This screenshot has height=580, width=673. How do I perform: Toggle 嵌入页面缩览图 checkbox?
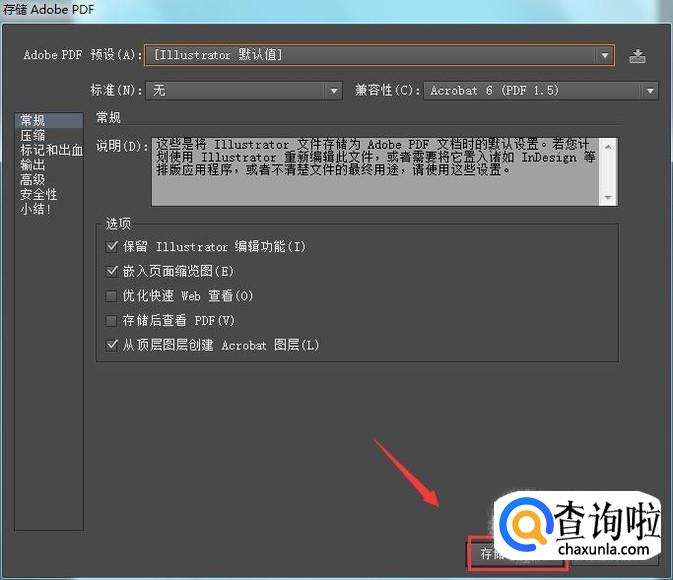pyautogui.click(x=111, y=271)
